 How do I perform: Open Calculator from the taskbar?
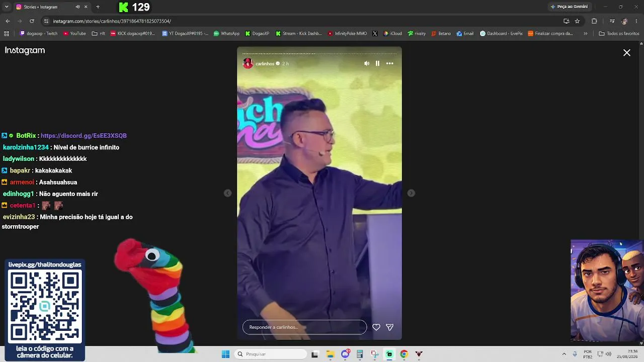tap(360, 354)
